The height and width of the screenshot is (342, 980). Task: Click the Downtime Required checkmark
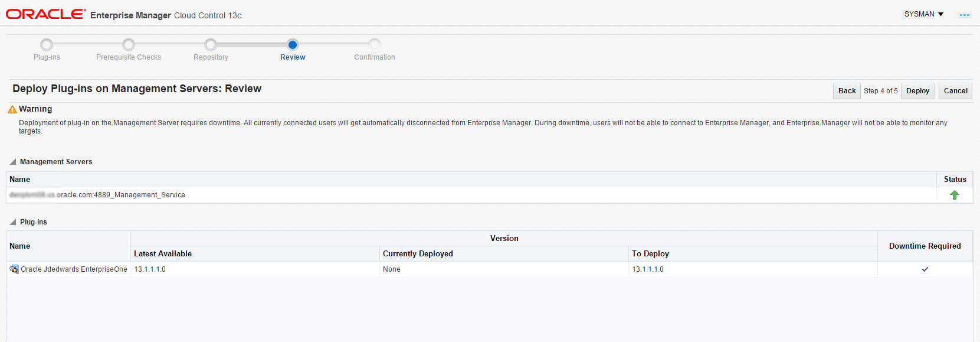tap(925, 269)
